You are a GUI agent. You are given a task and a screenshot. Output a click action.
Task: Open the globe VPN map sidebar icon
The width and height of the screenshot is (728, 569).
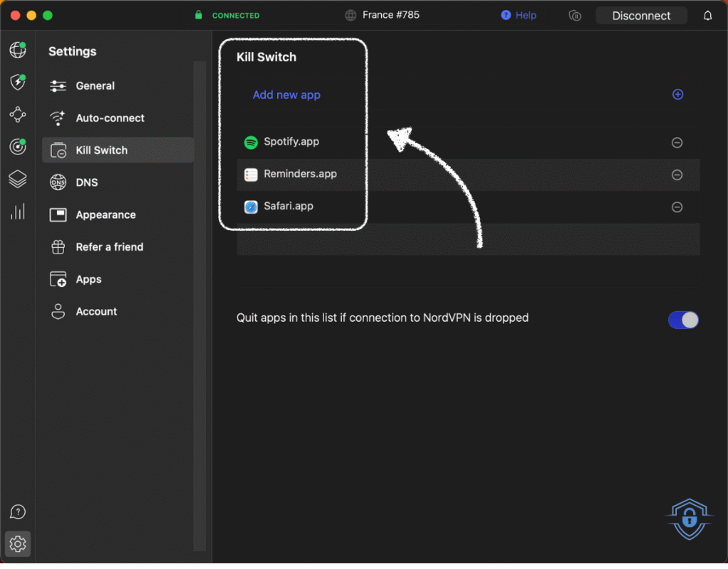click(18, 50)
